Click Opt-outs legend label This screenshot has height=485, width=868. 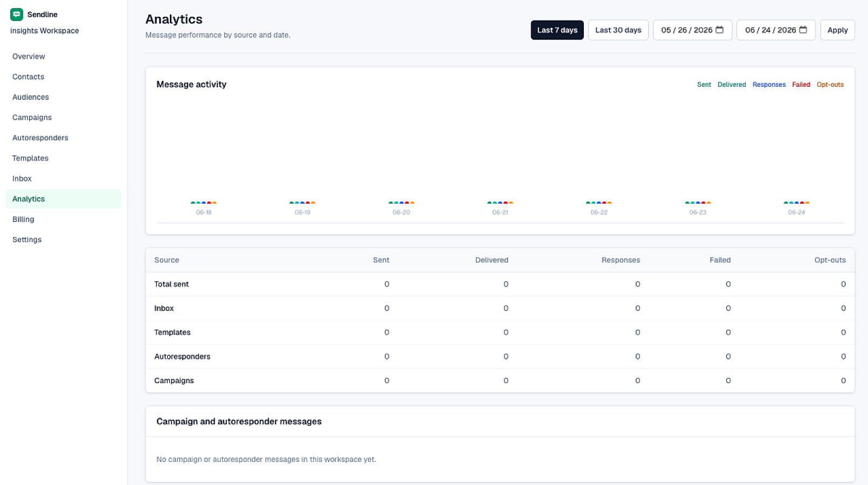click(830, 85)
